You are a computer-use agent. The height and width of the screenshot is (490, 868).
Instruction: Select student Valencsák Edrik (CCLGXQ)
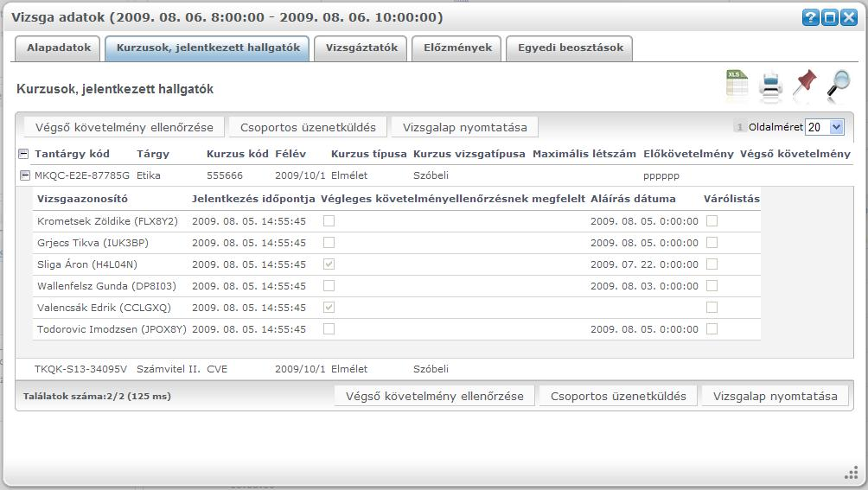pos(104,308)
